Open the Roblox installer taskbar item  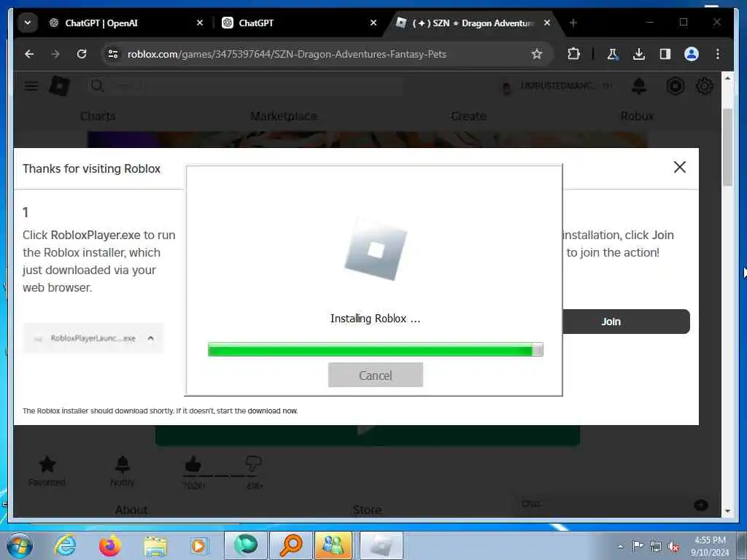click(x=381, y=545)
